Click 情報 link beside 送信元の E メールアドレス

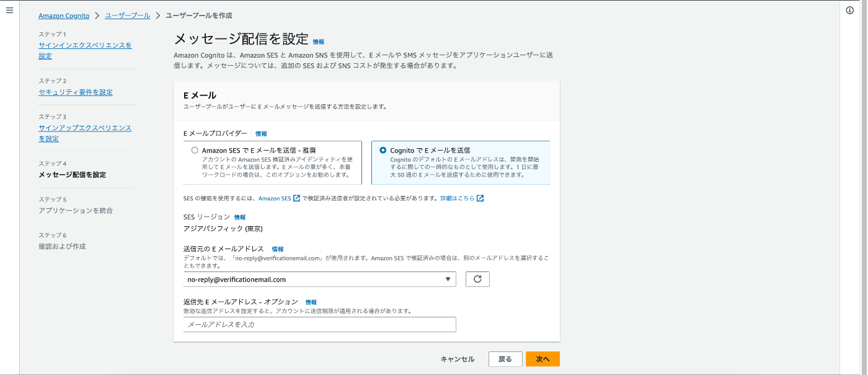(278, 249)
